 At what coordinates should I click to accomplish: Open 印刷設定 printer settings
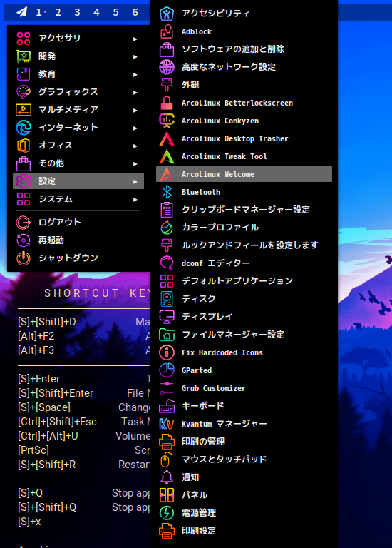pyautogui.click(x=244, y=531)
